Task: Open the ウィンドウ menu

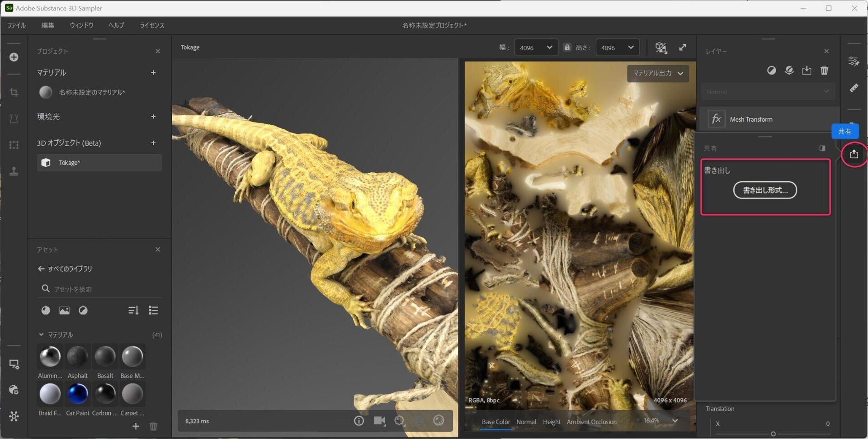Action: [x=81, y=25]
